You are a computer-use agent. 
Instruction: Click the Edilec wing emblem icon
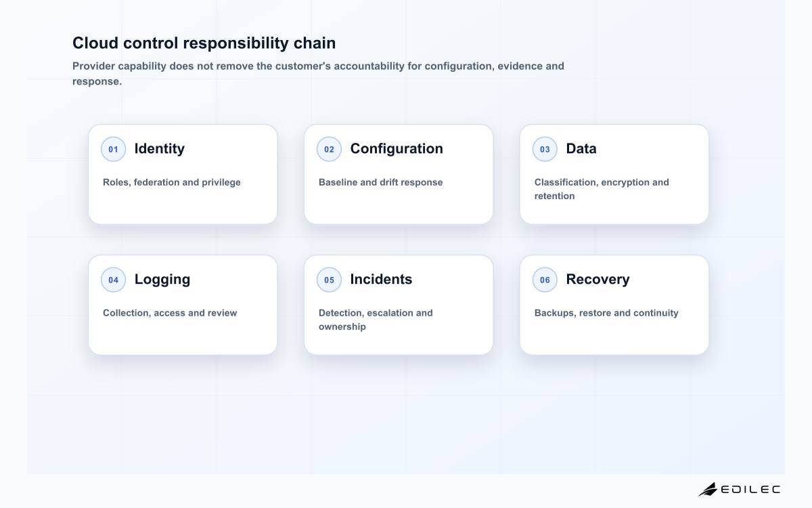708,489
